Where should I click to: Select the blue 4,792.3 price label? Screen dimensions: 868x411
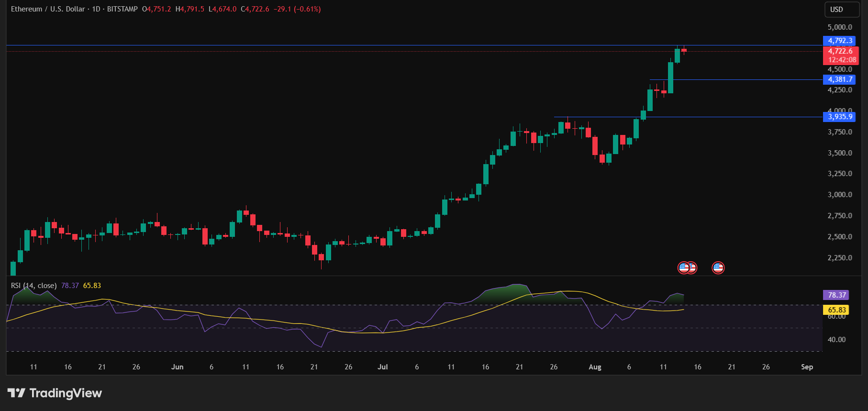[840, 41]
